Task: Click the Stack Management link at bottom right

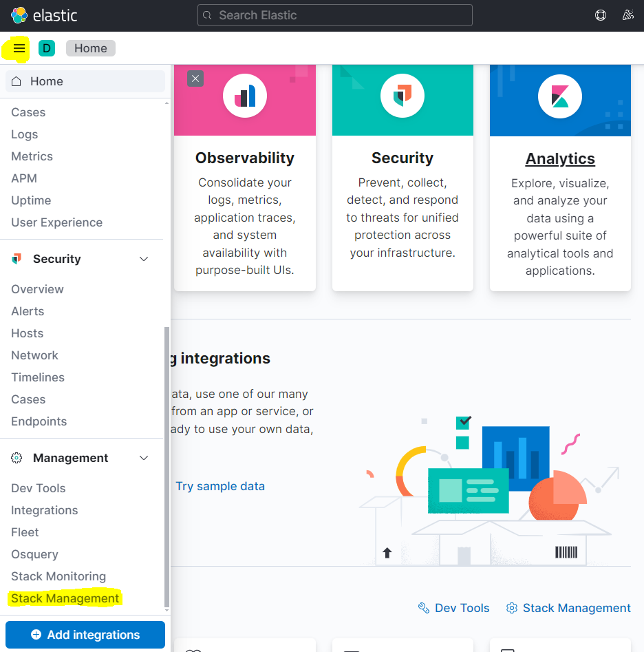Action: [x=577, y=608]
